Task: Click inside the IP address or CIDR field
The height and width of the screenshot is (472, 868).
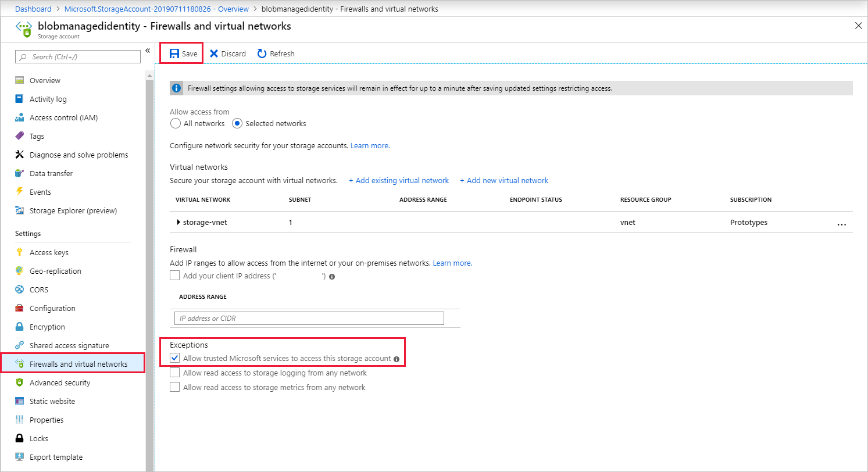Action: coord(309,318)
